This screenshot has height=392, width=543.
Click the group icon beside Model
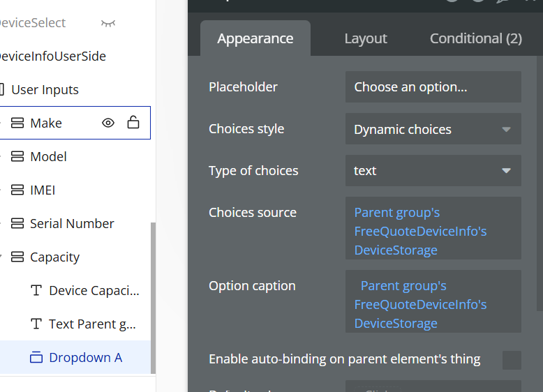17,157
